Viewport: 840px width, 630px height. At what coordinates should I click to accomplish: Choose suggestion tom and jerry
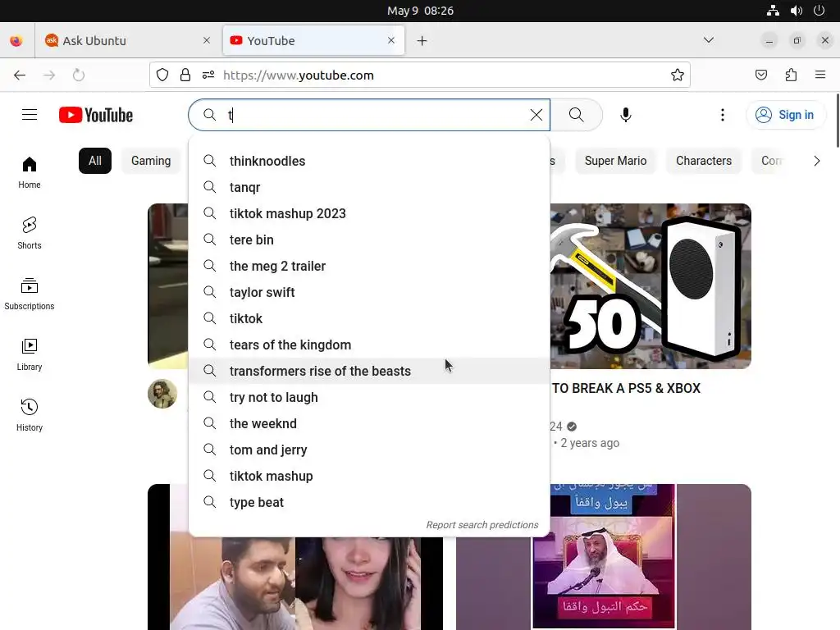(369, 450)
